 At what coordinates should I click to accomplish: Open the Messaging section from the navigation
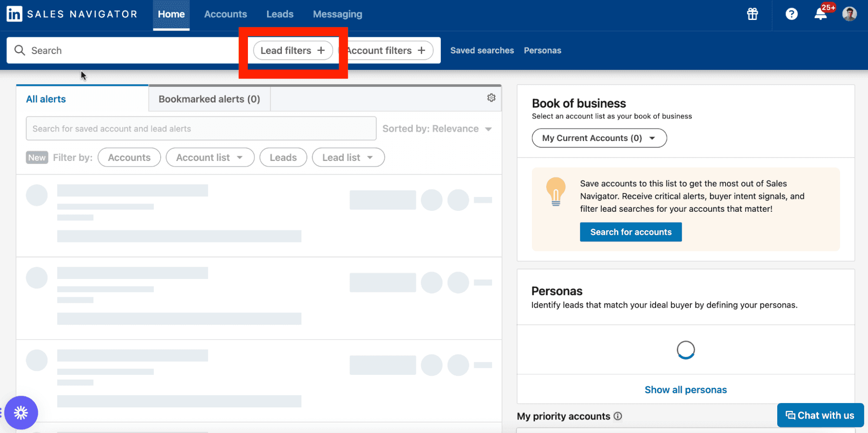click(x=337, y=14)
